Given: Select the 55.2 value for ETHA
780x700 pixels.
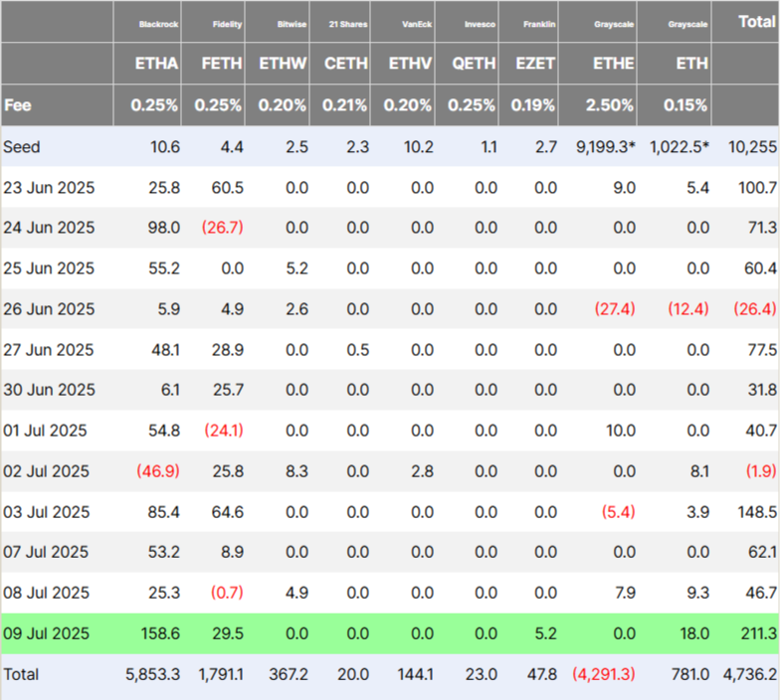Looking at the screenshot, I should click(164, 268).
